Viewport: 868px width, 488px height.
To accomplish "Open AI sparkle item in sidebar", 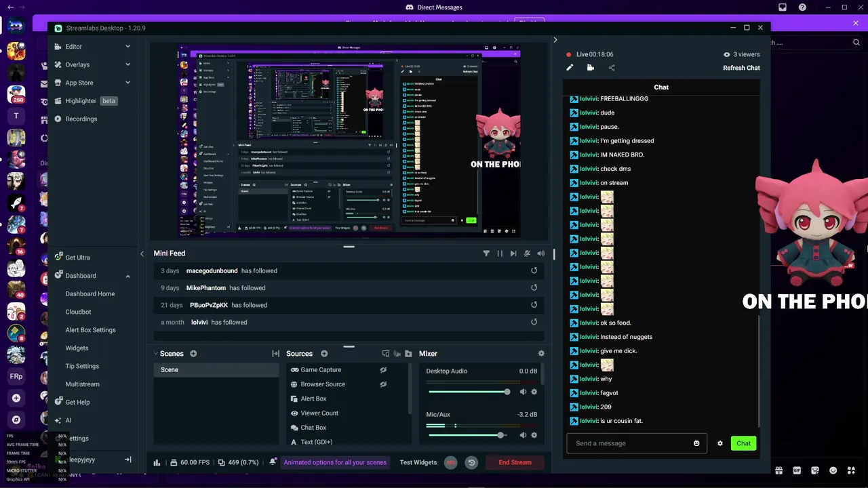I will pyautogui.click(x=68, y=420).
